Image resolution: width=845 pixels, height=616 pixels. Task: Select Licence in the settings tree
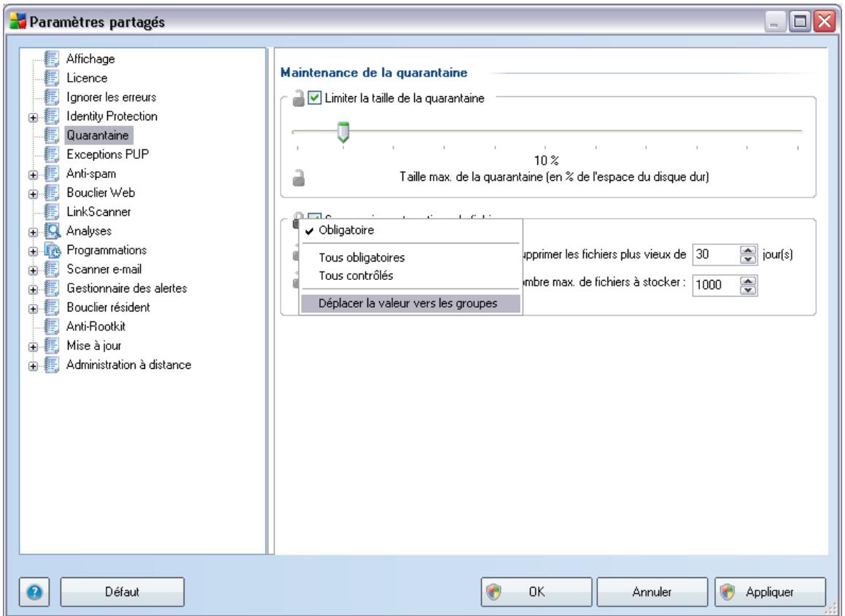tap(87, 78)
